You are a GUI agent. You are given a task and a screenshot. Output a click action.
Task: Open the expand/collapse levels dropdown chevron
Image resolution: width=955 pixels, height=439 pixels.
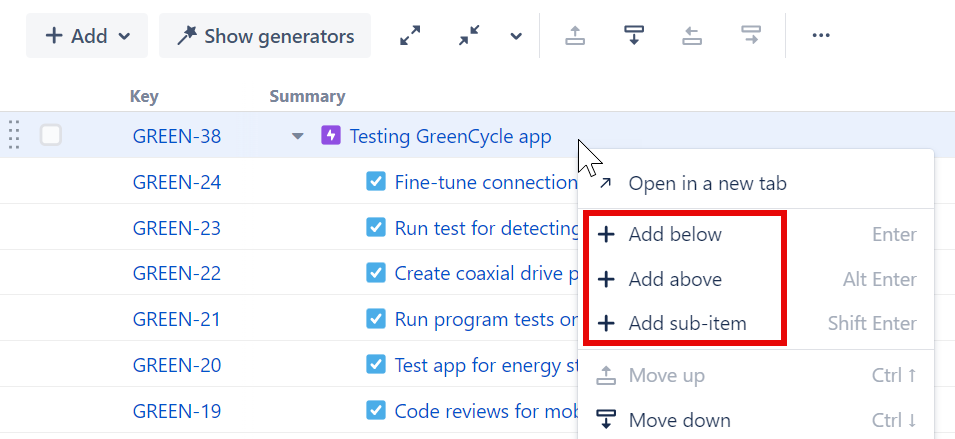coord(516,36)
